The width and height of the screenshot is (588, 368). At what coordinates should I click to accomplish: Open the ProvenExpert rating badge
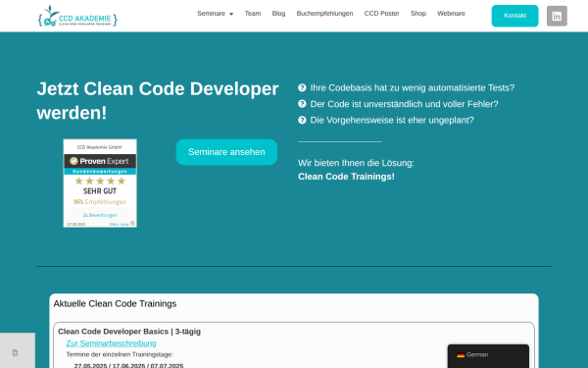(100, 184)
